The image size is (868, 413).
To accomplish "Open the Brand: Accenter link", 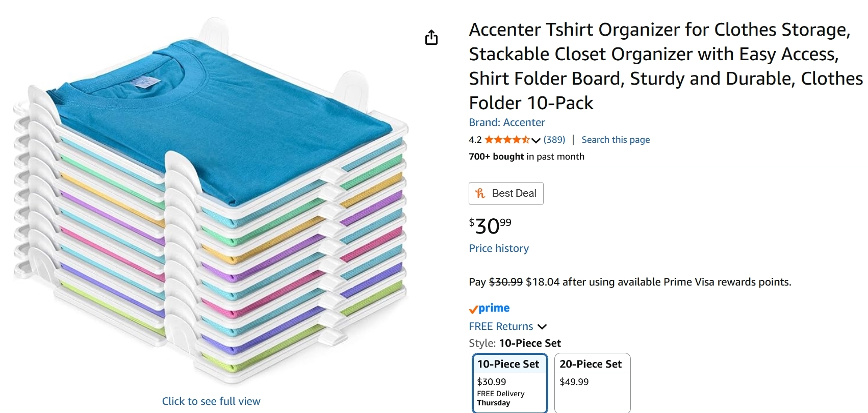I will click(506, 122).
